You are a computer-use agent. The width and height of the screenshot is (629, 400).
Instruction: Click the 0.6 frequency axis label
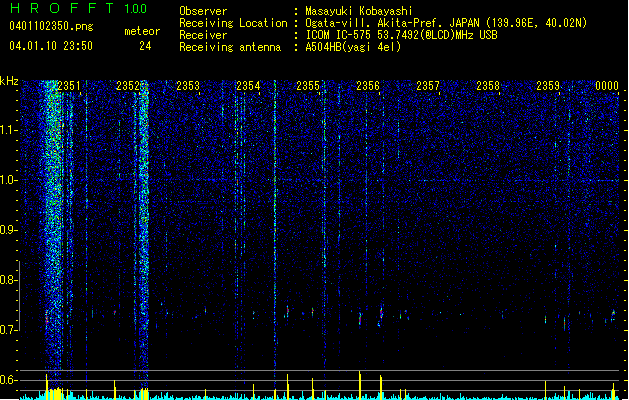8,380
